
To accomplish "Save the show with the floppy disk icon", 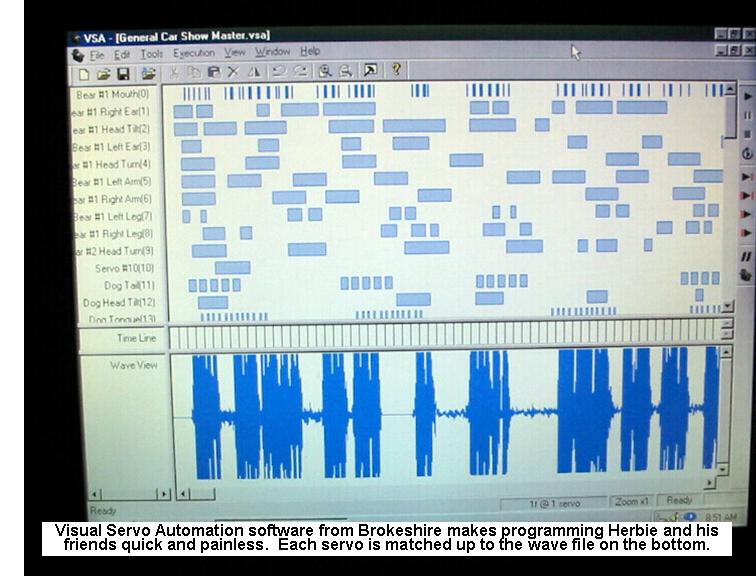I will tap(123, 73).
